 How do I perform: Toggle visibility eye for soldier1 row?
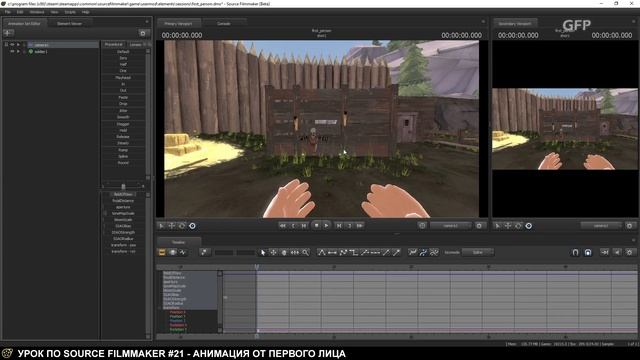[12, 52]
